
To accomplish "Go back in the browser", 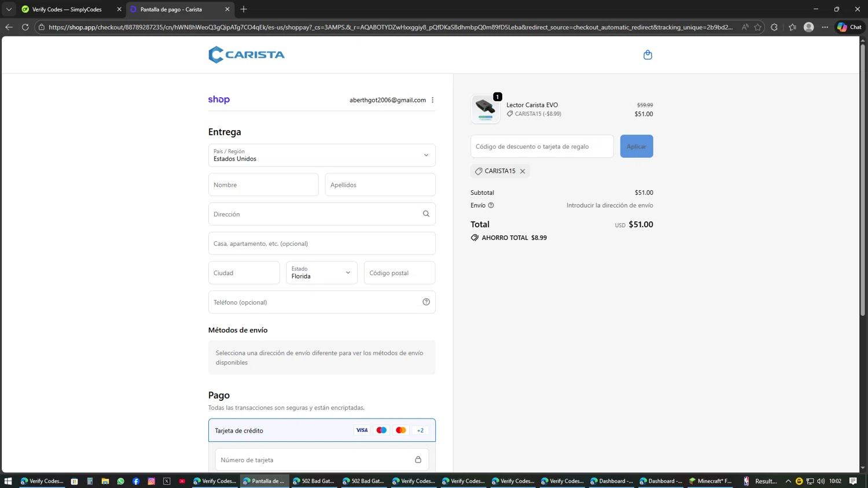I will (x=9, y=27).
